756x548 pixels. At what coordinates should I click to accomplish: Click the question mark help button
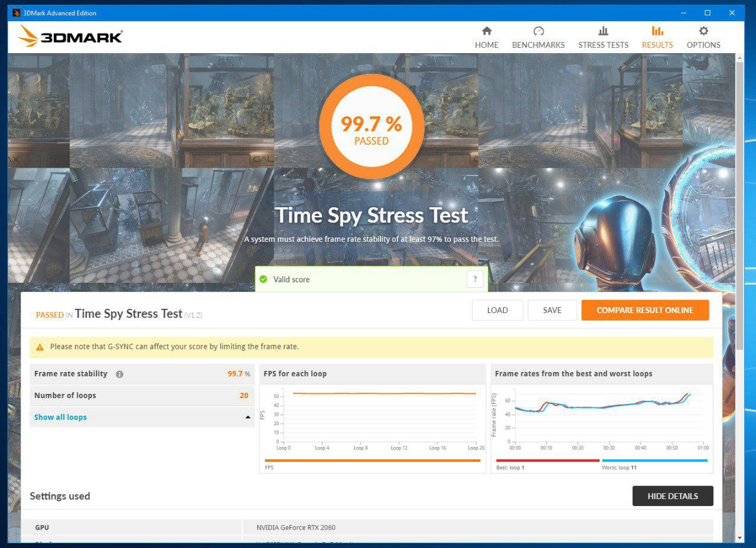(475, 279)
